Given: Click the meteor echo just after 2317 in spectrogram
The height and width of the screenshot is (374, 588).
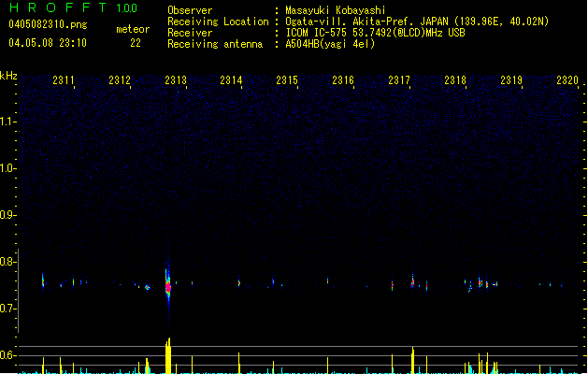Looking at the screenshot, I should tap(412, 281).
